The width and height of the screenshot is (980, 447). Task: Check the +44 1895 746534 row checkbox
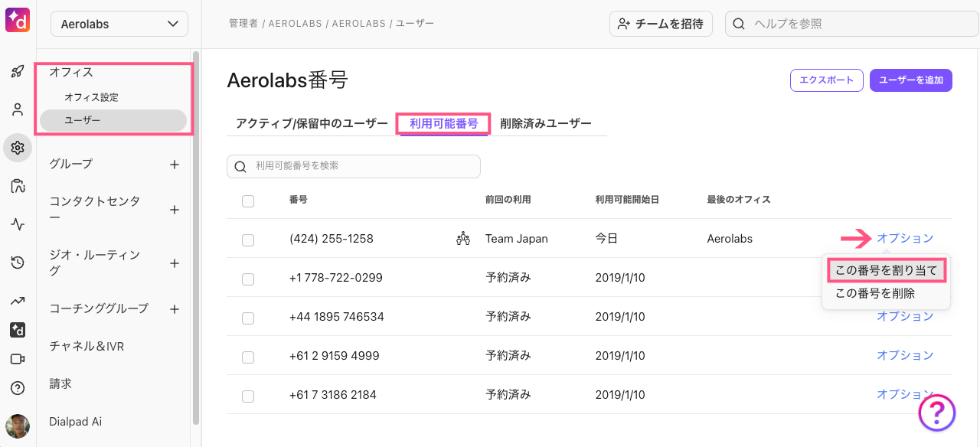pos(248,318)
